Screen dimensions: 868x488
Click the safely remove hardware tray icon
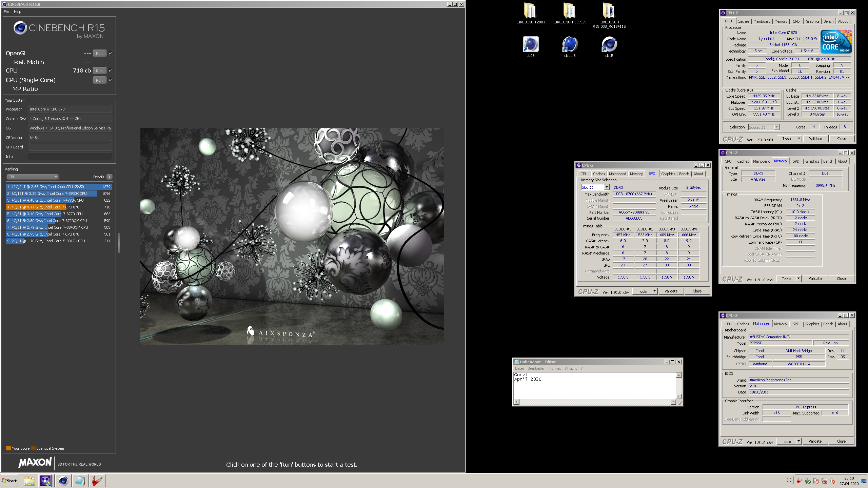[808, 481]
